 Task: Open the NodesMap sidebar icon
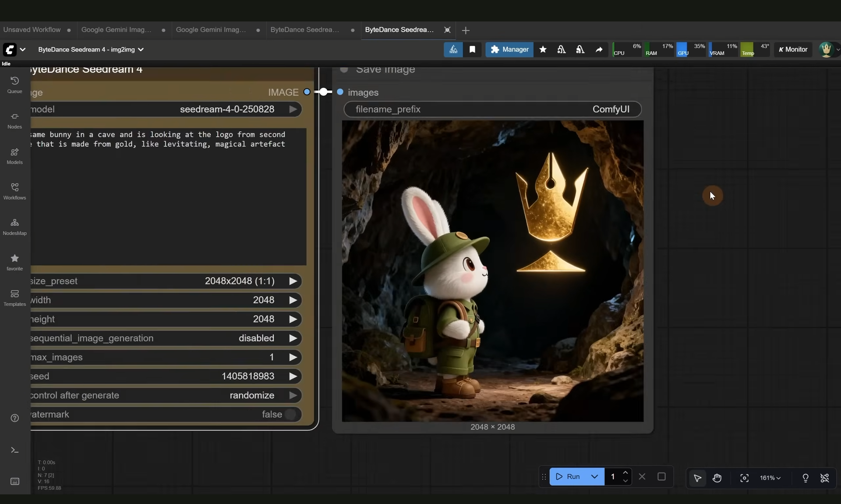(14, 226)
